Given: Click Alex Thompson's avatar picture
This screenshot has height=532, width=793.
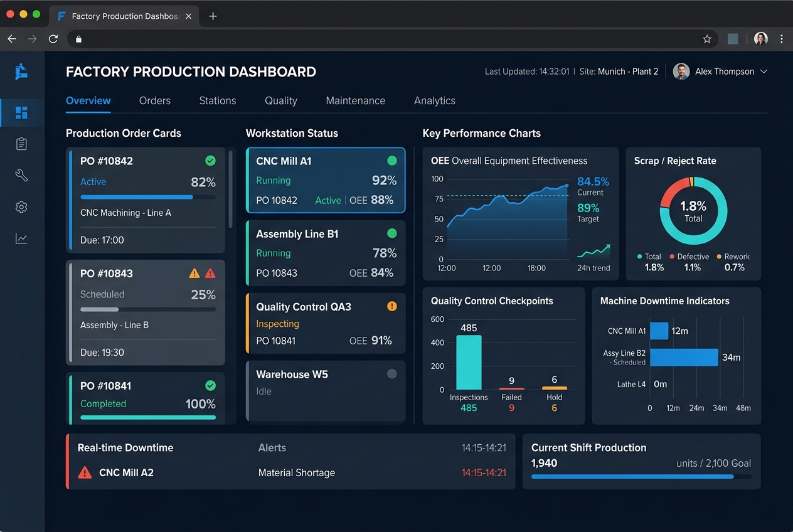Looking at the screenshot, I should 681,72.
